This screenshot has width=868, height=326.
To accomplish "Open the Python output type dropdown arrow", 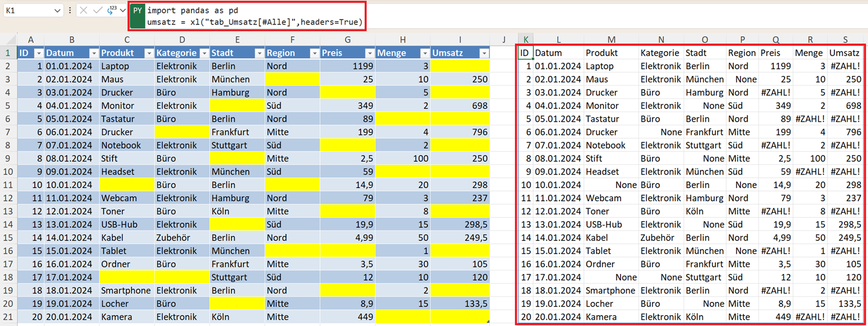I will [x=122, y=11].
